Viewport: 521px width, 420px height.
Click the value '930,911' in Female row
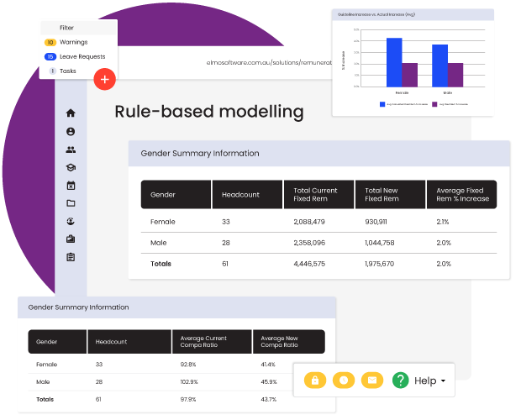coord(376,222)
